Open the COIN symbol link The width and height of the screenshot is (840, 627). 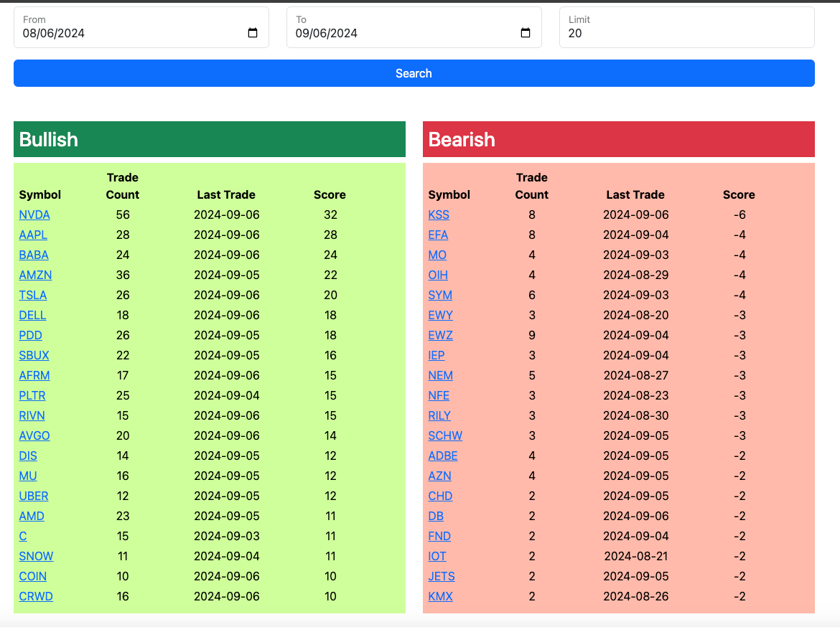point(33,576)
